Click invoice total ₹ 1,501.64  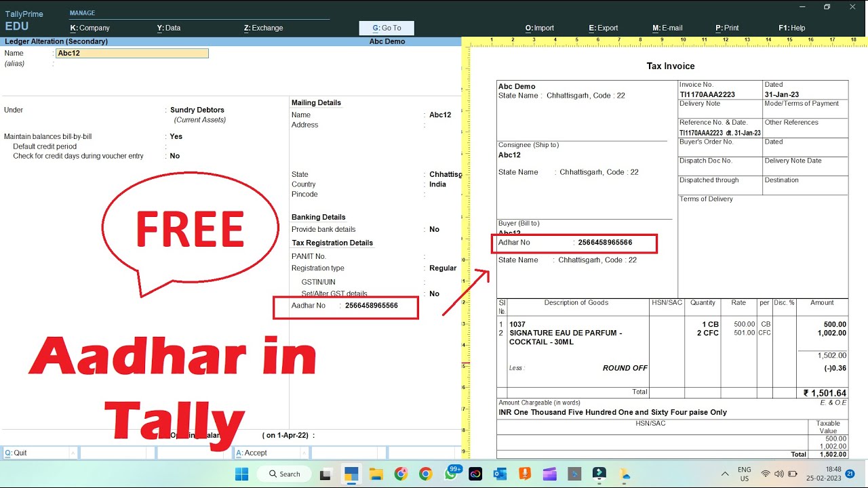825,393
